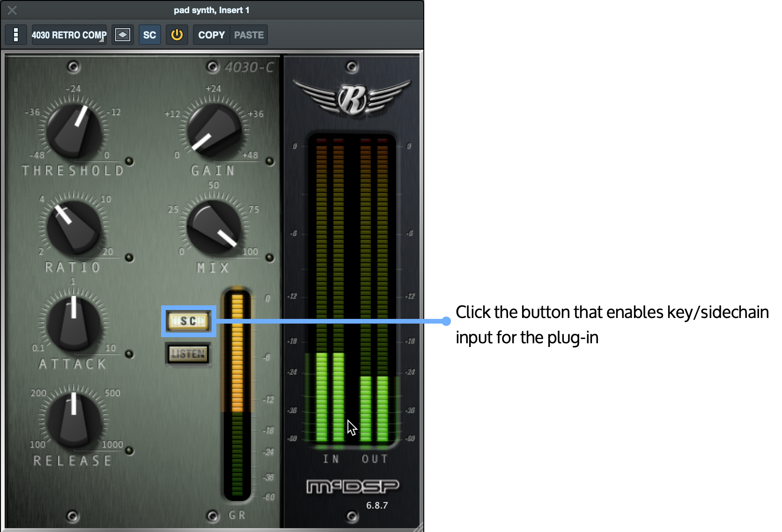Click the IN label below meters
782x532 pixels.
click(x=331, y=459)
